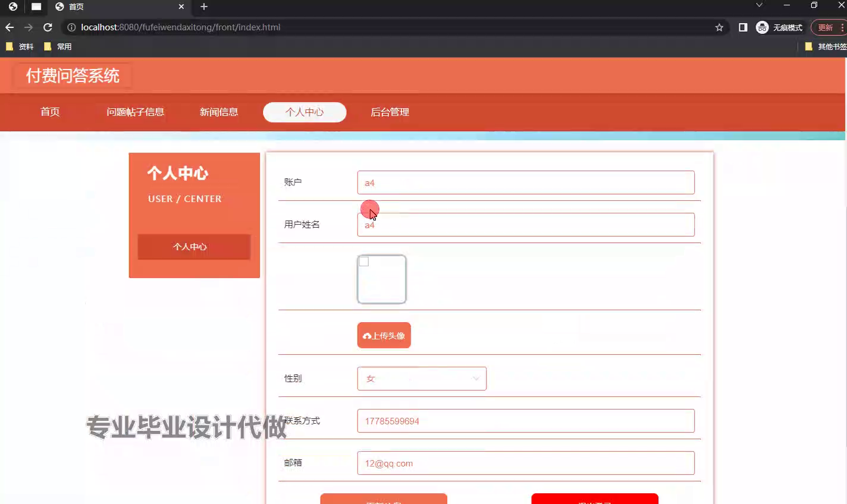Close the 首页 browser tab
The image size is (847, 504).
pyautogui.click(x=181, y=7)
